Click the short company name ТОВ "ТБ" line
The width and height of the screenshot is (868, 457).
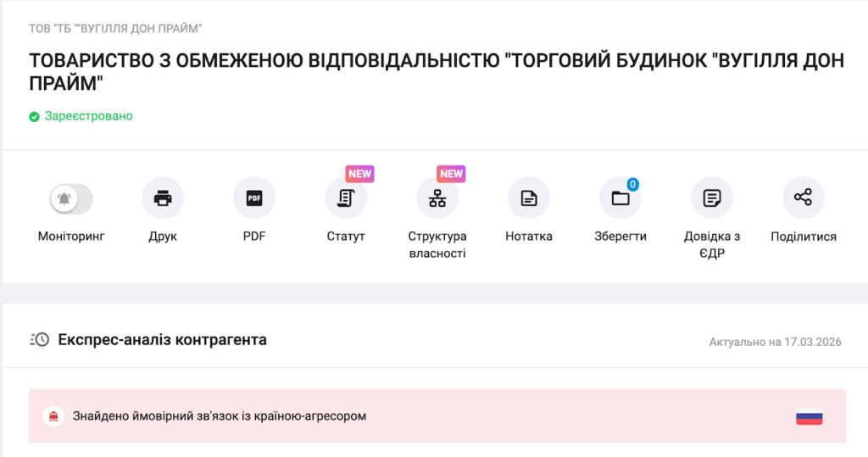coord(115,29)
